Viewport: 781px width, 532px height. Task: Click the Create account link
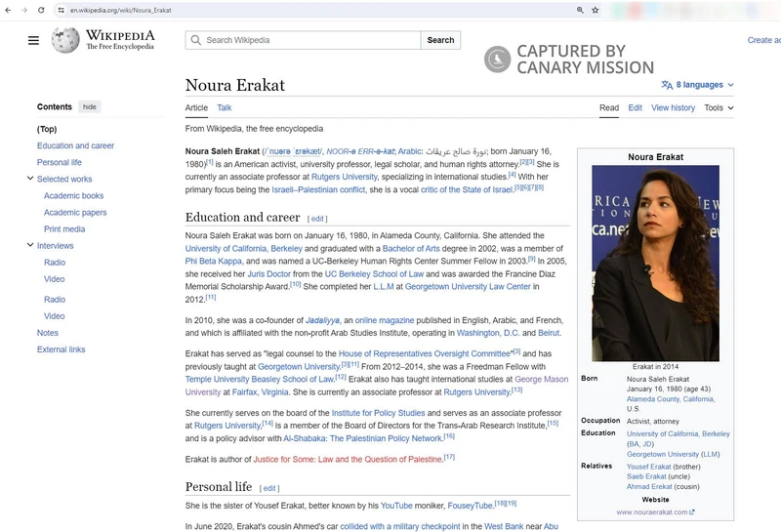pyautogui.click(x=764, y=40)
